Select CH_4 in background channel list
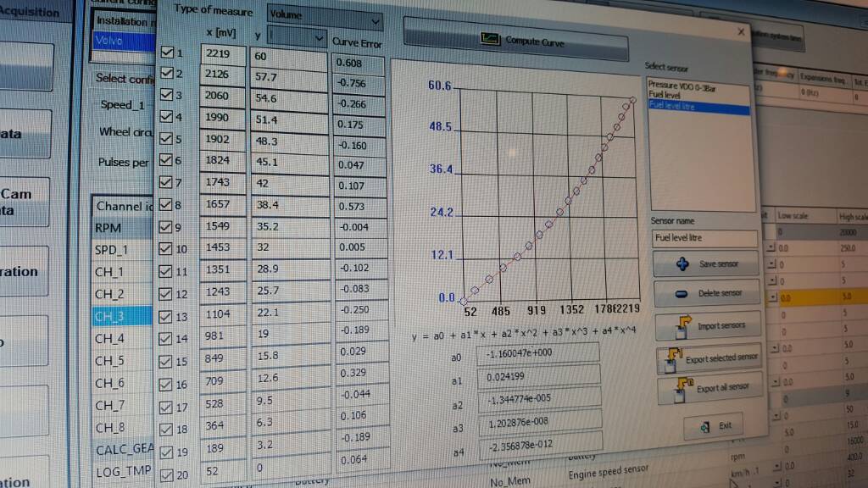Viewport: 868px width, 488px height. pyautogui.click(x=122, y=339)
